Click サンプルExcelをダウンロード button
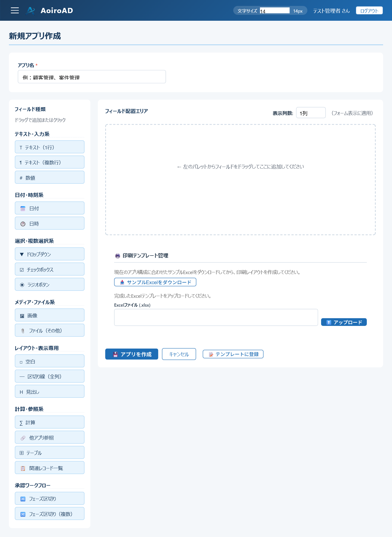Viewport: 392px width, 537px height. [x=155, y=282]
